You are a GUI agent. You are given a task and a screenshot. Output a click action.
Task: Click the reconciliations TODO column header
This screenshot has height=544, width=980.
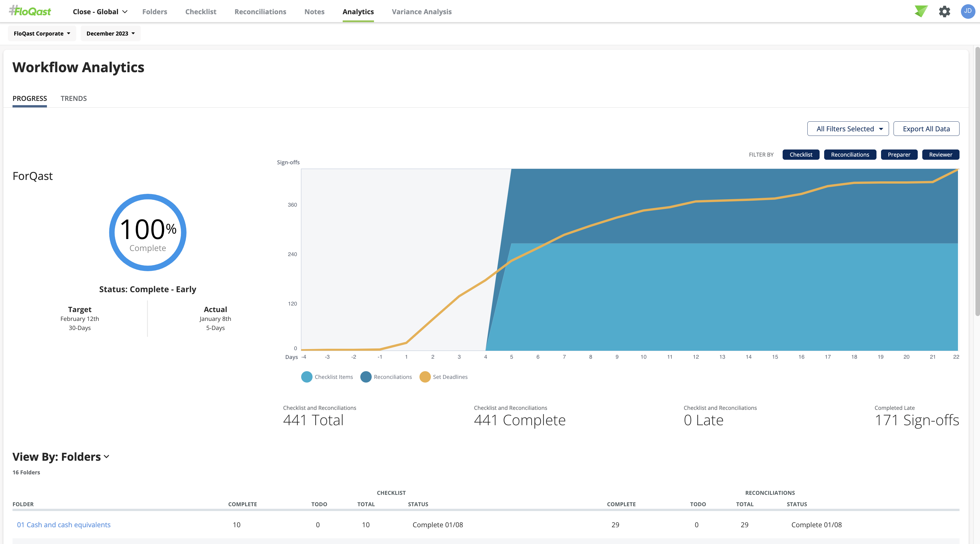point(698,504)
